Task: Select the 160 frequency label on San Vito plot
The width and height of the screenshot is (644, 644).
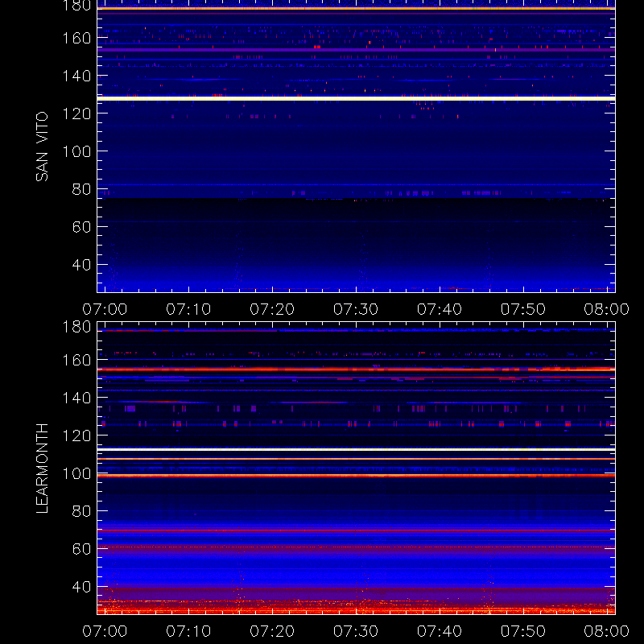Action: tap(76, 38)
